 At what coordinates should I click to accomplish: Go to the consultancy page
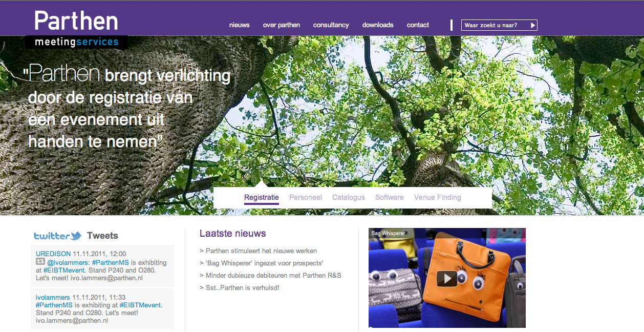pyautogui.click(x=331, y=25)
